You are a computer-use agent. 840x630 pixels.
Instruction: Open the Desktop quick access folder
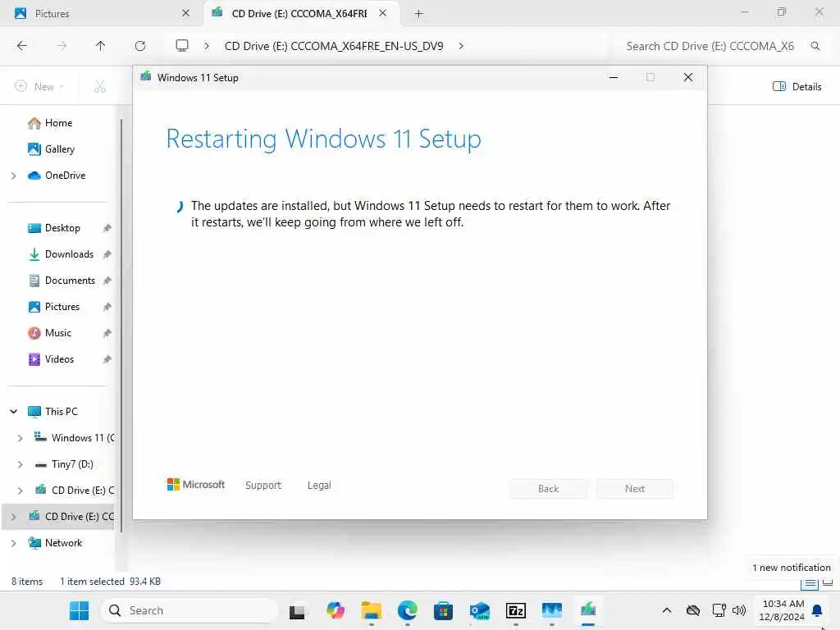(53, 228)
